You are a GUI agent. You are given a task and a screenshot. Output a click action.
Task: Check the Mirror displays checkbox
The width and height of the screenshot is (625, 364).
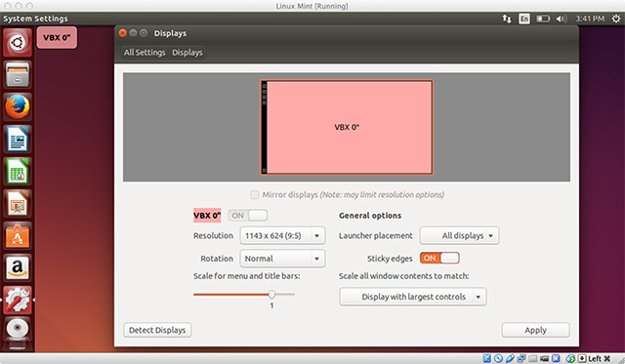click(x=254, y=195)
